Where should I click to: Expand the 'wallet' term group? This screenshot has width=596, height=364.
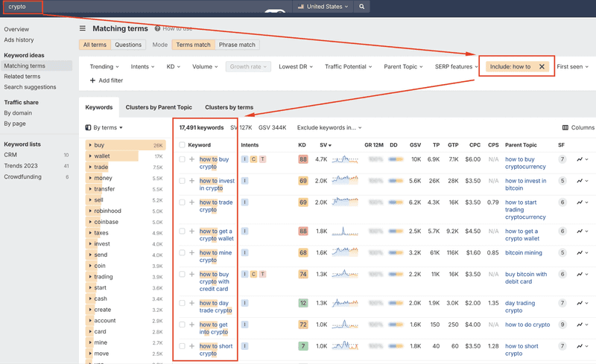click(90, 156)
